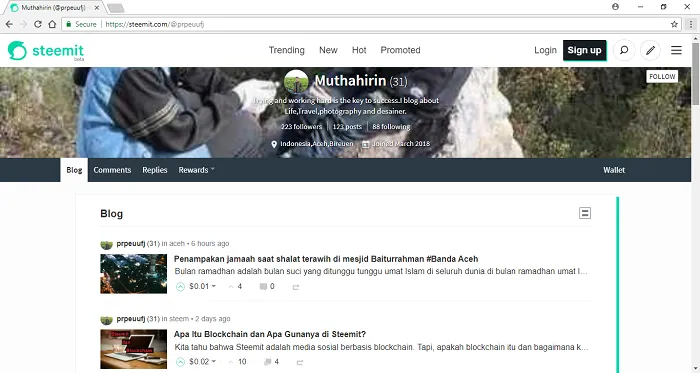Viewport: 700px width, 373px height.
Task: Switch to the Comments tab
Action: click(112, 170)
